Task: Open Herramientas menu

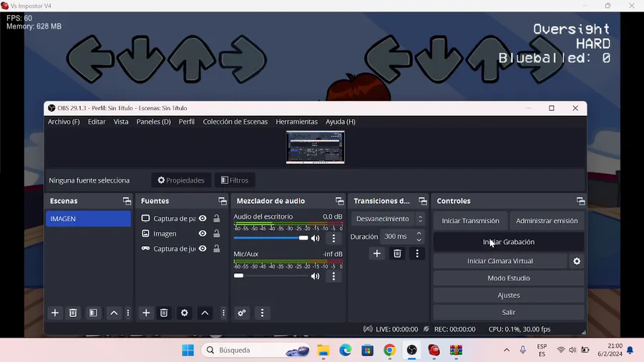Action: pyautogui.click(x=296, y=122)
